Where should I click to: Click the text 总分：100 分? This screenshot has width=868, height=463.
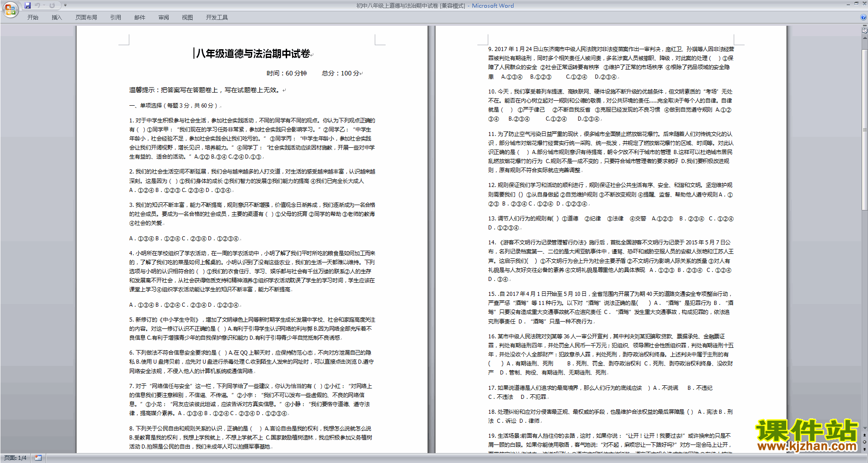coord(341,73)
